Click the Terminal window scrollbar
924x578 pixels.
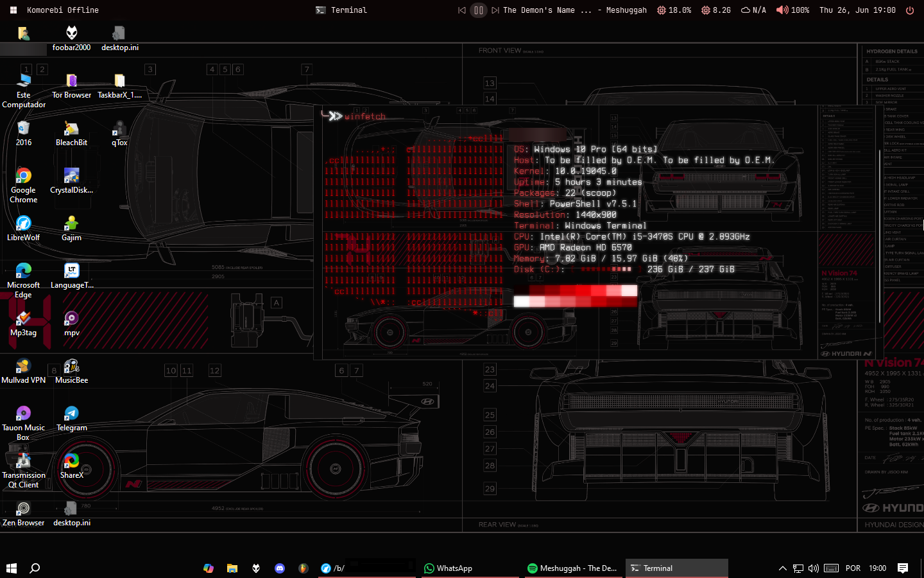pos(880,236)
